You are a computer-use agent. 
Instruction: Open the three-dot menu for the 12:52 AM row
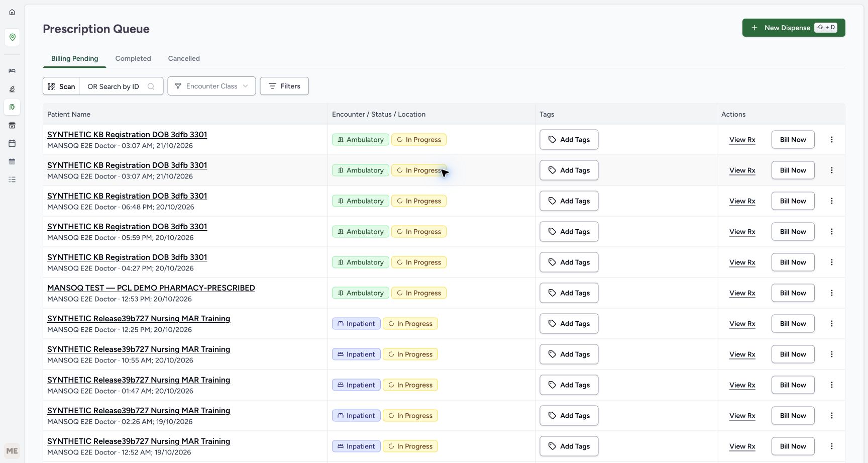pyautogui.click(x=832, y=446)
